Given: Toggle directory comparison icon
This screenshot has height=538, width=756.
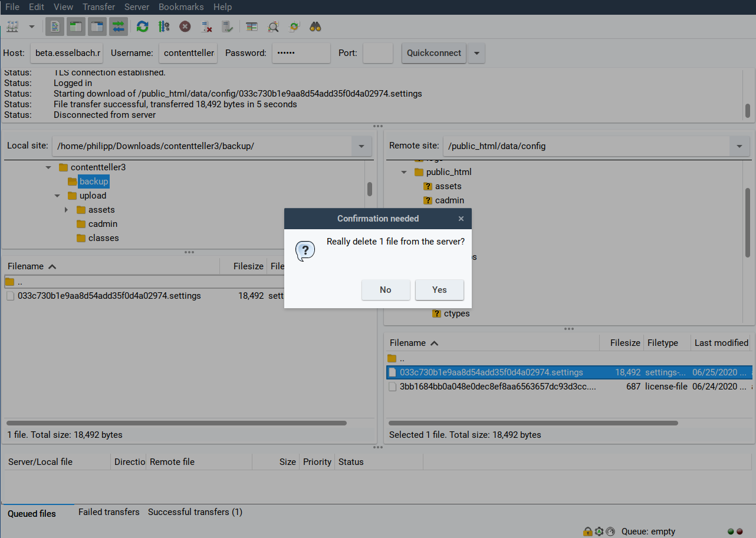Looking at the screenshot, I should pos(273,27).
